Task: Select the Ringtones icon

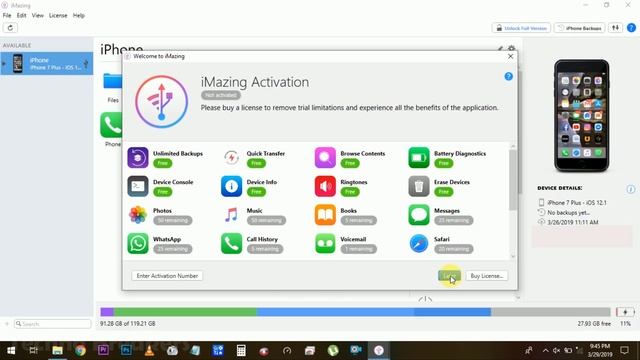Action: (325, 186)
